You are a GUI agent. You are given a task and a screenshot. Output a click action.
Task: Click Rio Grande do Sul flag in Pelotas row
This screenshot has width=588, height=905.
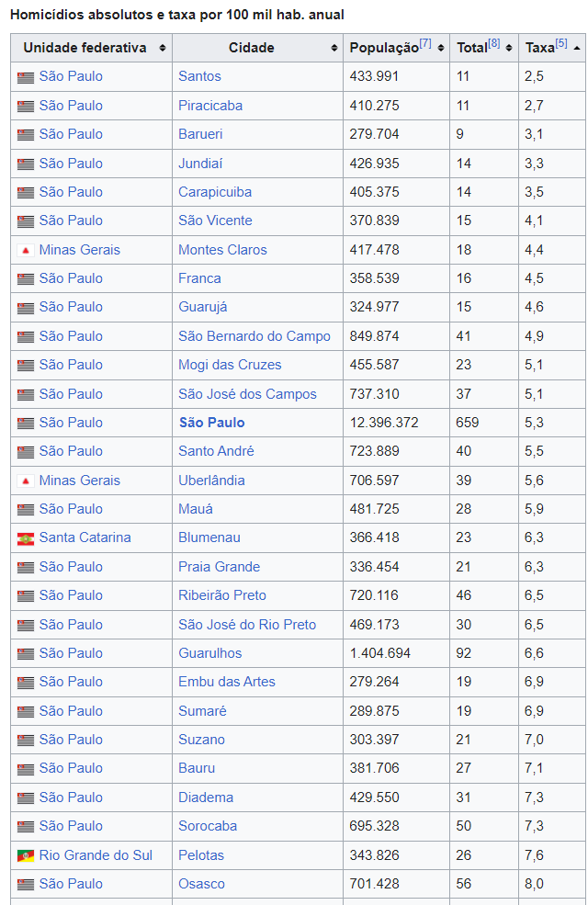pyautogui.click(x=26, y=856)
